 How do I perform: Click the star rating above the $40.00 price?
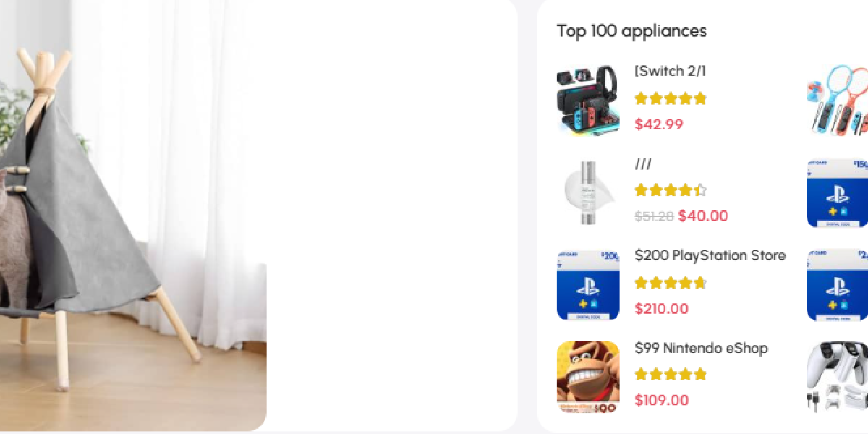pos(671,190)
